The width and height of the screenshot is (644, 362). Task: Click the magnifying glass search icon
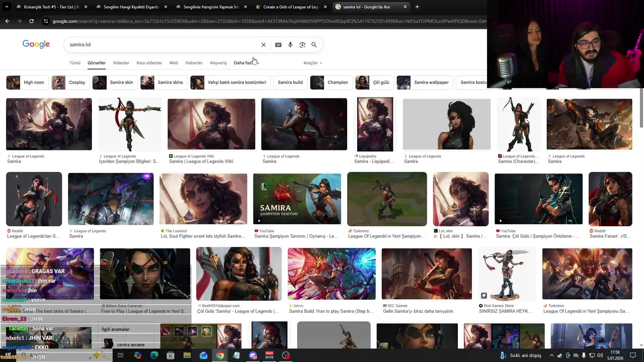click(314, 45)
